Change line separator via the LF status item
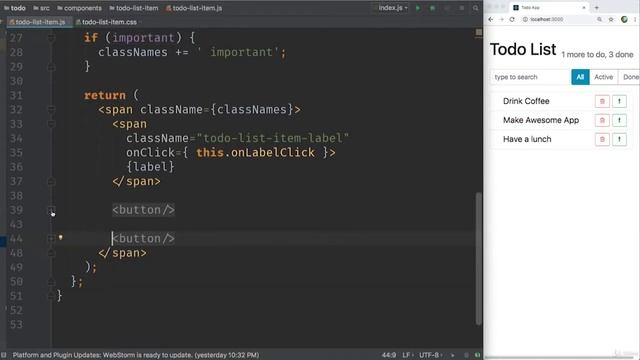 pos(407,355)
